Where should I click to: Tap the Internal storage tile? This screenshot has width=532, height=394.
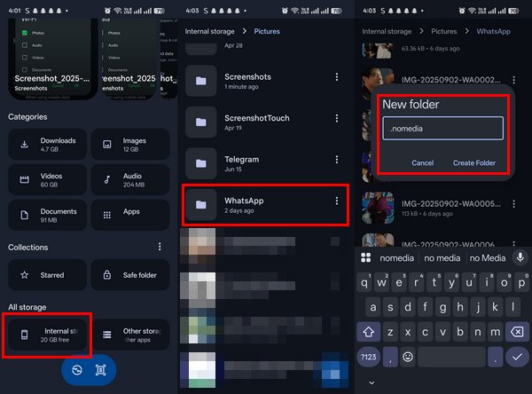[x=47, y=335]
